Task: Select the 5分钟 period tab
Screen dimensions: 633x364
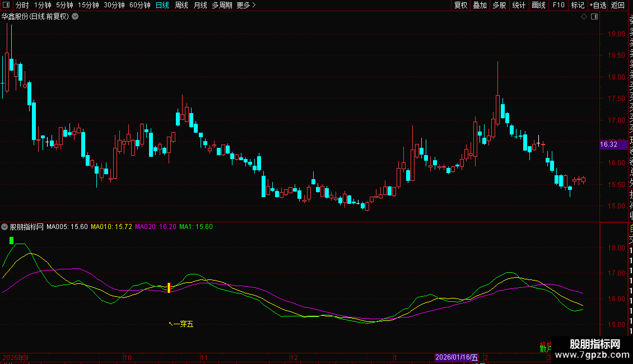Action: coord(64,5)
